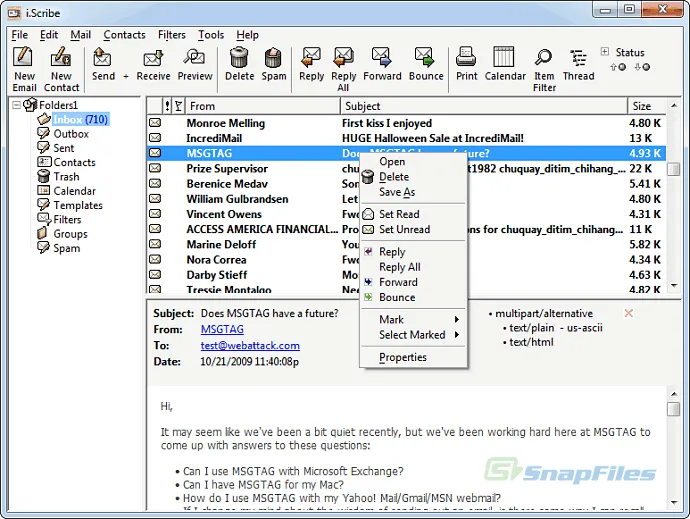Click message body scrollbar down arrow
Image resolution: width=690 pixels, height=519 pixels.
(674, 503)
